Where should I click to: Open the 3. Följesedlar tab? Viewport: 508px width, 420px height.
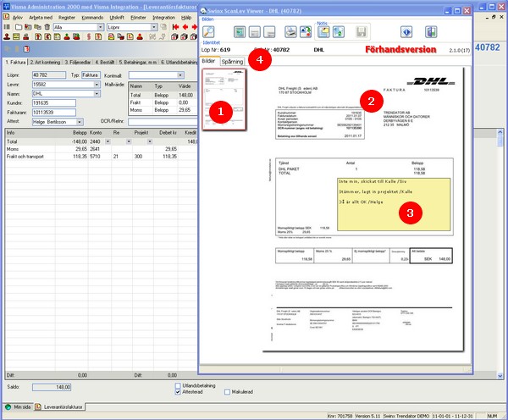point(78,62)
